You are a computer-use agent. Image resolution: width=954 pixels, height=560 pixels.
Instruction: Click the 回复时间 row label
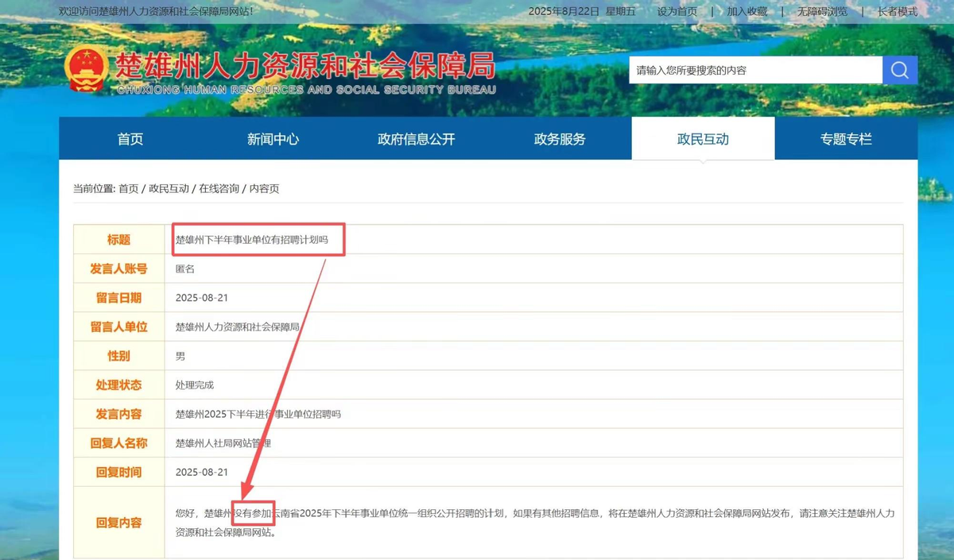[x=119, y=472]
